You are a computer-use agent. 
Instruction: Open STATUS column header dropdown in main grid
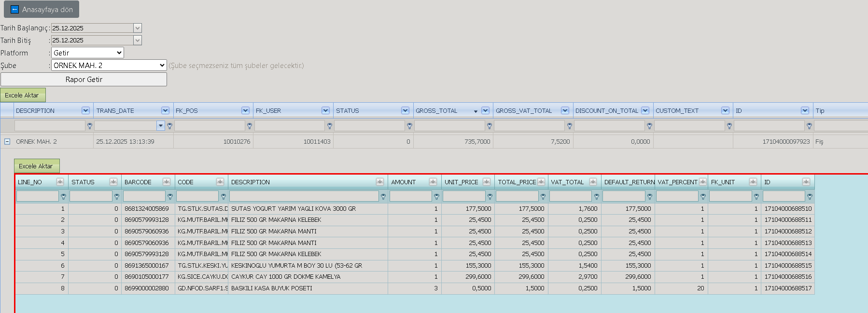point(405,110)
